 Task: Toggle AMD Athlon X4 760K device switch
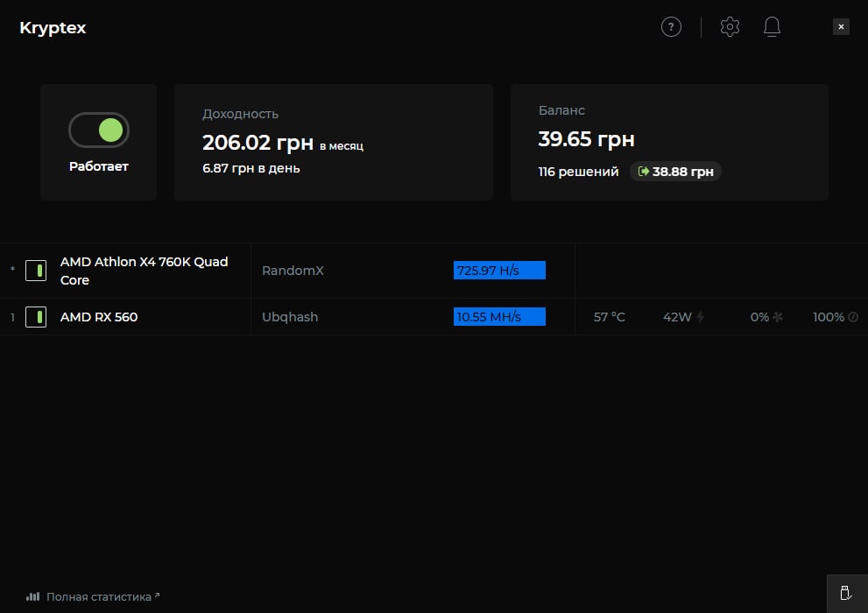(x=36, y=271)
